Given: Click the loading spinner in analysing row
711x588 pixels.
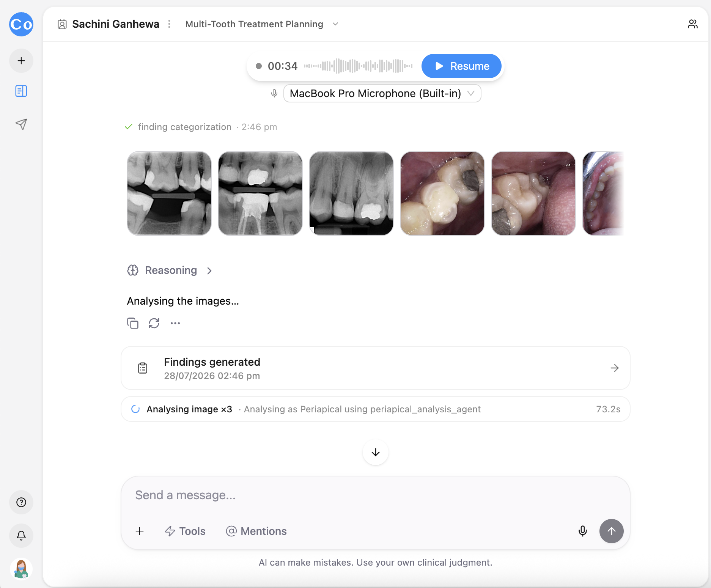Looking at the screenshot, I should [135, 409].
